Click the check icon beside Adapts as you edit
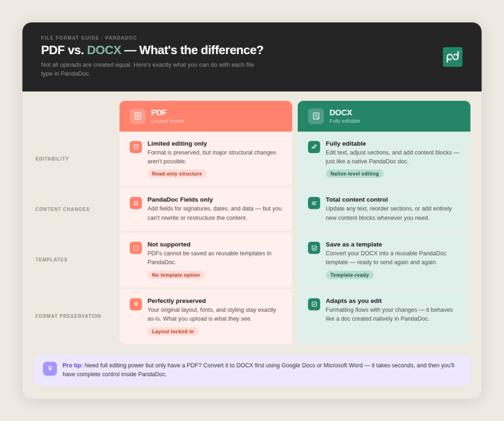The height and width of the screenshot is (421, 504). coord(314,304)
